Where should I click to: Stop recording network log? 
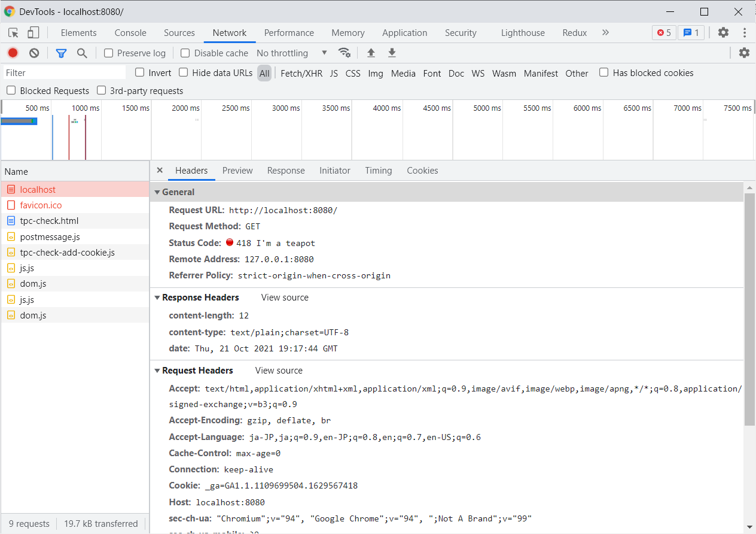pos(13,53)
